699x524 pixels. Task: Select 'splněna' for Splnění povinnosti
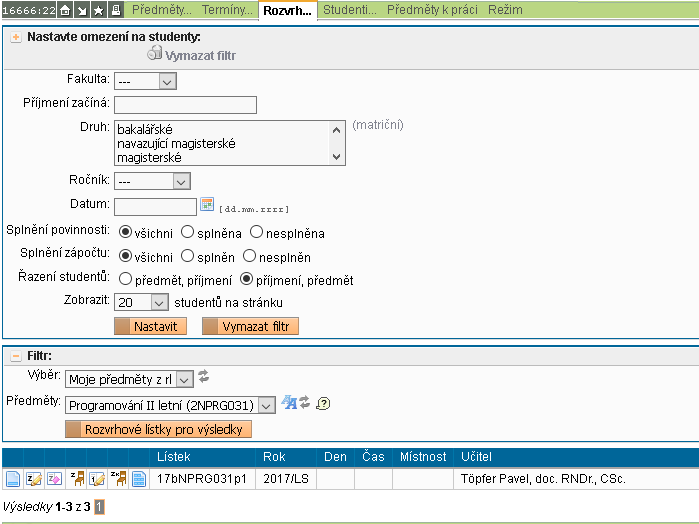point(188,232)
